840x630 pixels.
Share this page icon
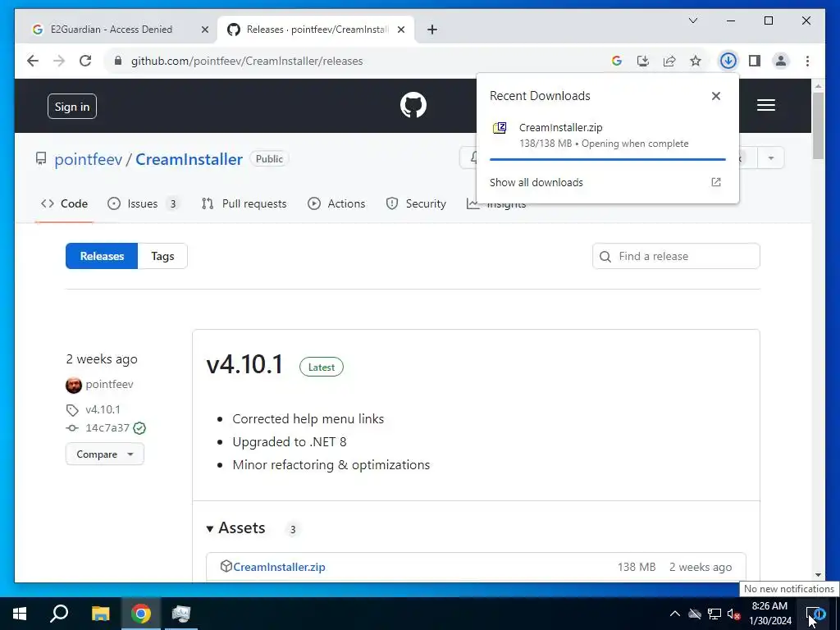coord(669,61)
